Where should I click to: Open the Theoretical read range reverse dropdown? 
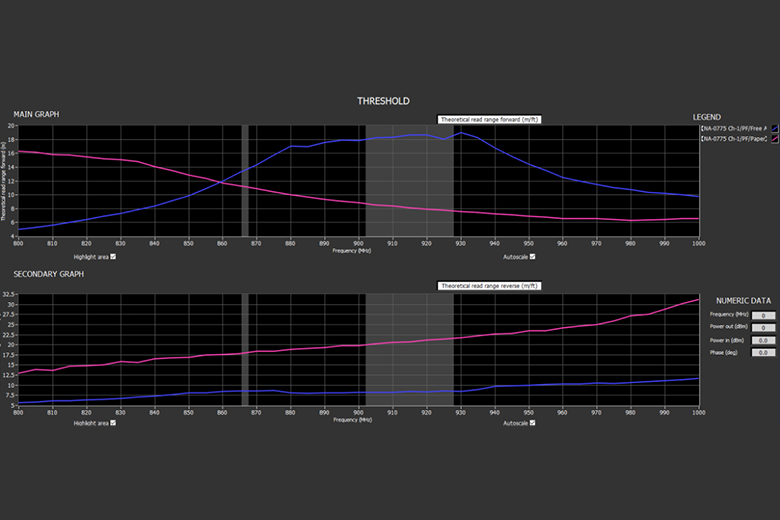tap(489, 286)
